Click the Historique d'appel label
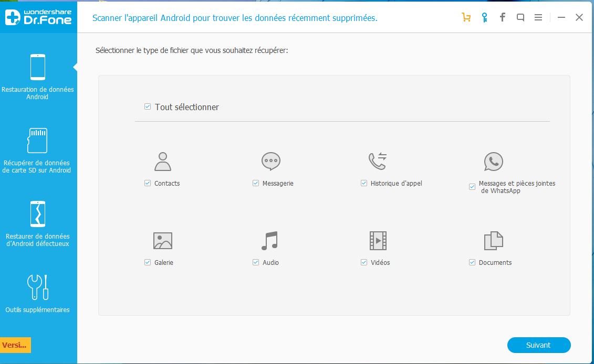 click(x=396, y=183)
